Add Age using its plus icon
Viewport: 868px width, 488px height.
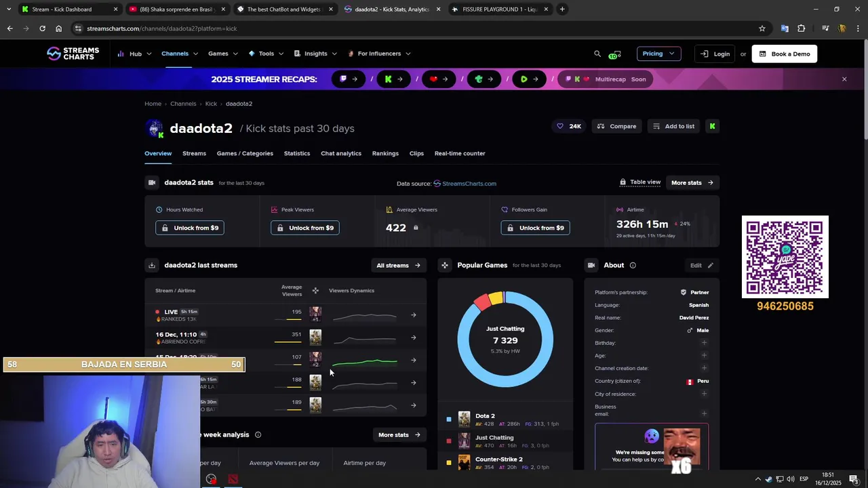coord(704,355)
